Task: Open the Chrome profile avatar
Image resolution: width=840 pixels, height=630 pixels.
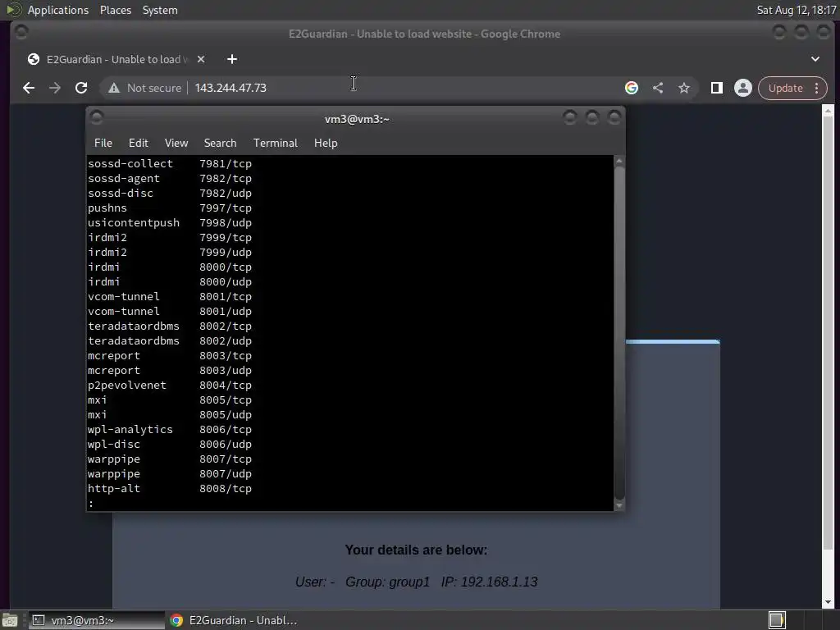Action: click(x=743, y=88)
